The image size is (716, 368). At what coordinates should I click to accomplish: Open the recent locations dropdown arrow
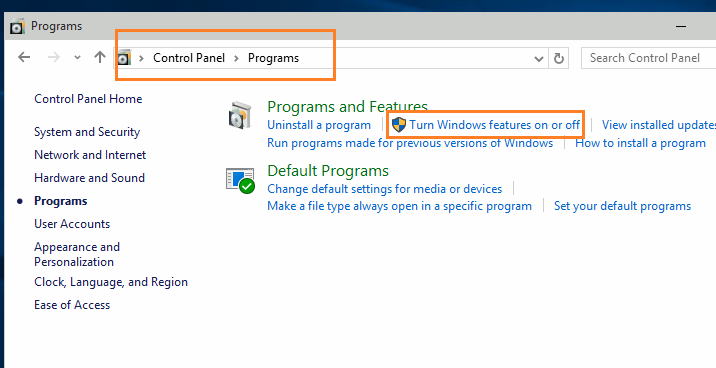pyautogui.click(x=77, y=58)
